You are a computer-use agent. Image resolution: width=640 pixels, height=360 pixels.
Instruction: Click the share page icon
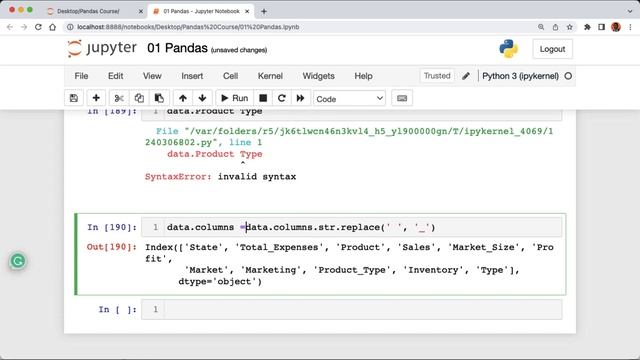(x=555, y=27)
